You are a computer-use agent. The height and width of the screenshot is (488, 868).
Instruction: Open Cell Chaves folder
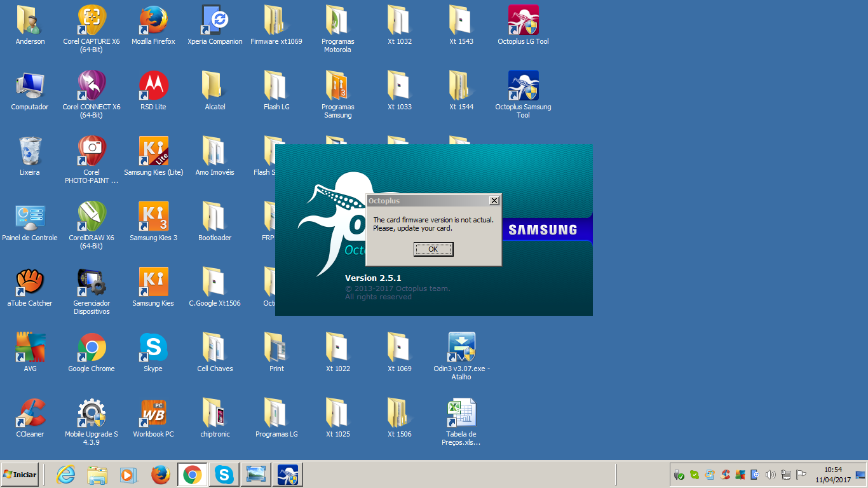click(x=215, y=353)
